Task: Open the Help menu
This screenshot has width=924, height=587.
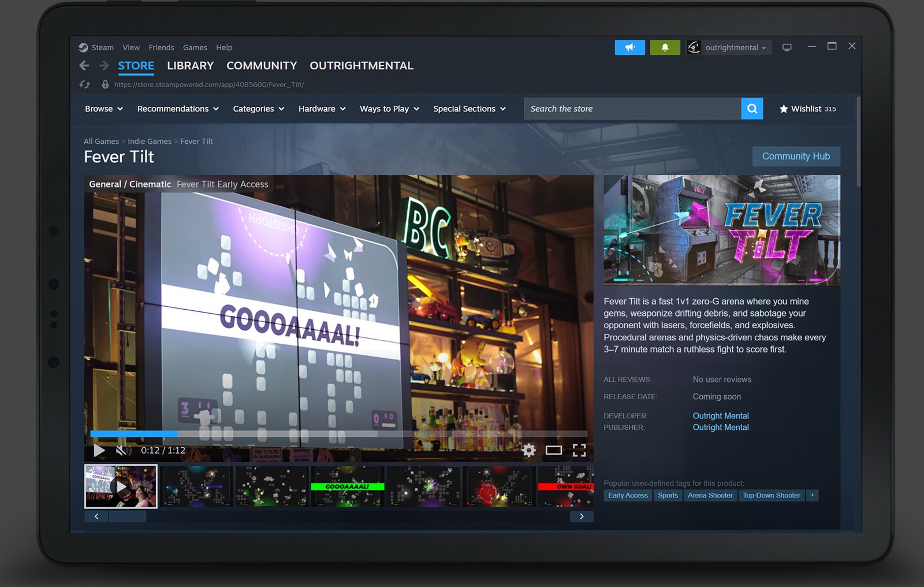Action: (224, 47)
